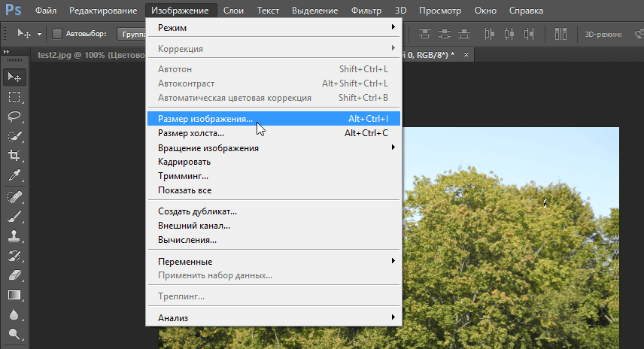This screenshot has width=644, height=349.
Task: Pick the Quick Selection tool
Action: click(x=14, y=136)
